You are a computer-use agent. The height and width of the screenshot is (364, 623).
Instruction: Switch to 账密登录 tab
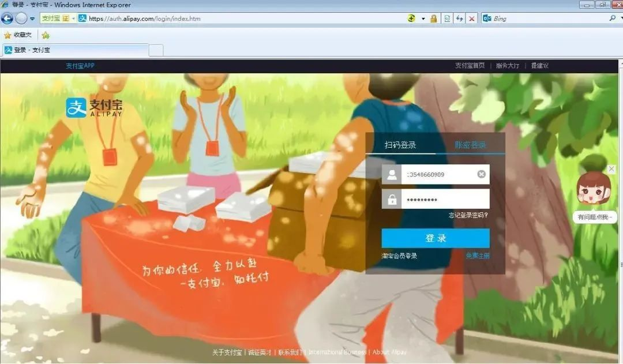click(470, 145)
